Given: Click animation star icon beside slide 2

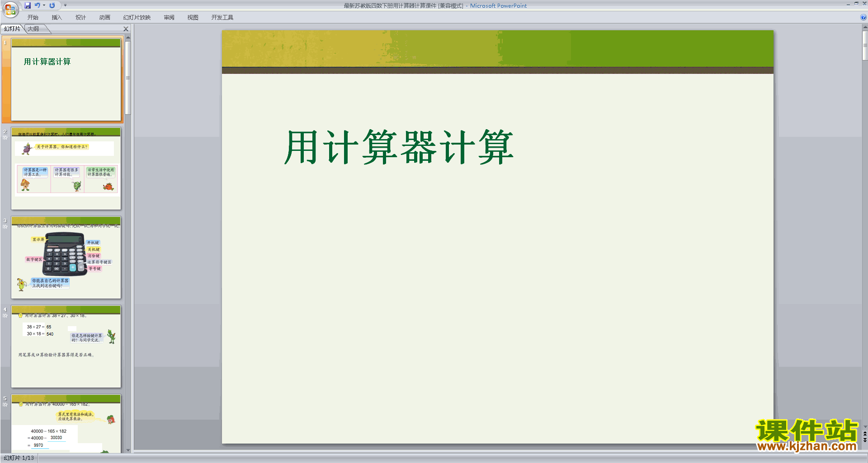Looking at the screenshot, I should point(5,137).
